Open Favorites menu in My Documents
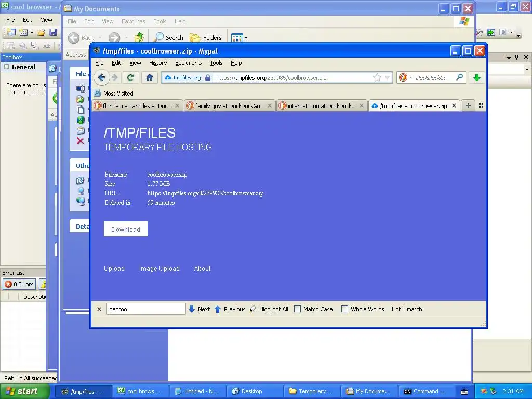 tap(134, 21)
